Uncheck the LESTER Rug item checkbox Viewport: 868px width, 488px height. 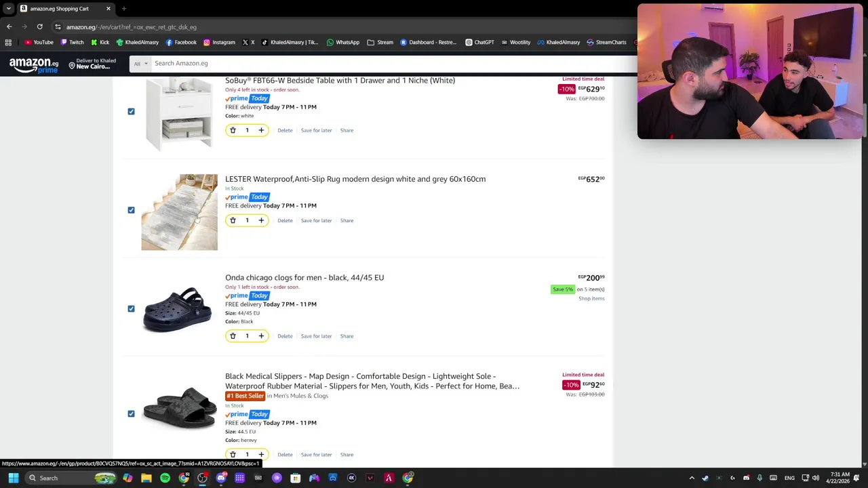point(131,210)
